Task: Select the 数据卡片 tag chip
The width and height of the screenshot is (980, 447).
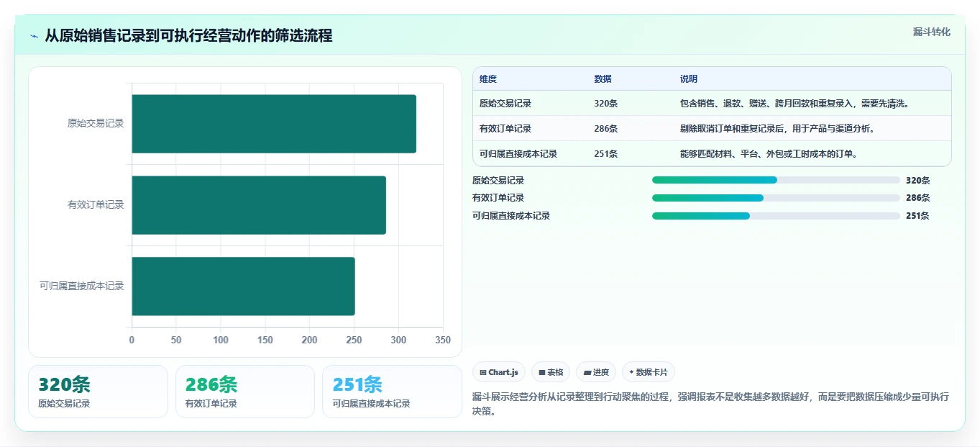Action: pyautogui.click(x=649, y=372)
